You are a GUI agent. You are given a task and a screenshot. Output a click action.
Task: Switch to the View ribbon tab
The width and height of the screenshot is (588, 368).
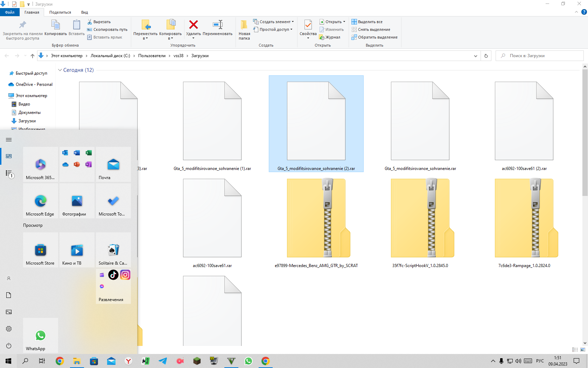point(84,12)
